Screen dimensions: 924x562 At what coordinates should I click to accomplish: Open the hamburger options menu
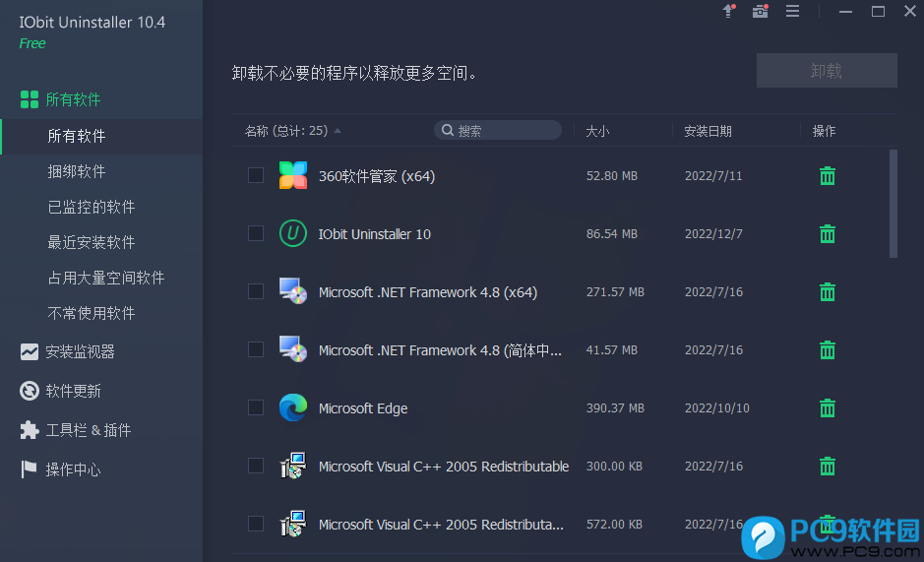coord(792,11)
